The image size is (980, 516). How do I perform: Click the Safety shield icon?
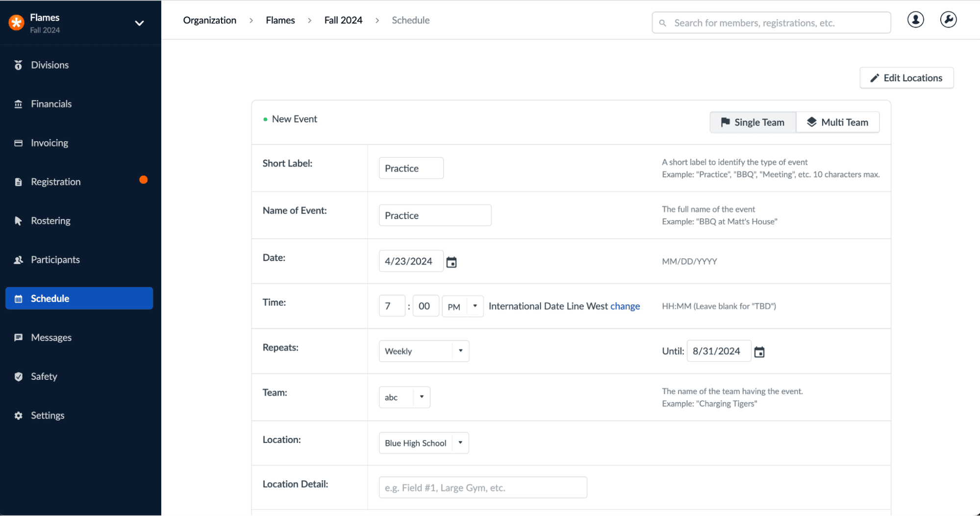click(x=19, y=376)
